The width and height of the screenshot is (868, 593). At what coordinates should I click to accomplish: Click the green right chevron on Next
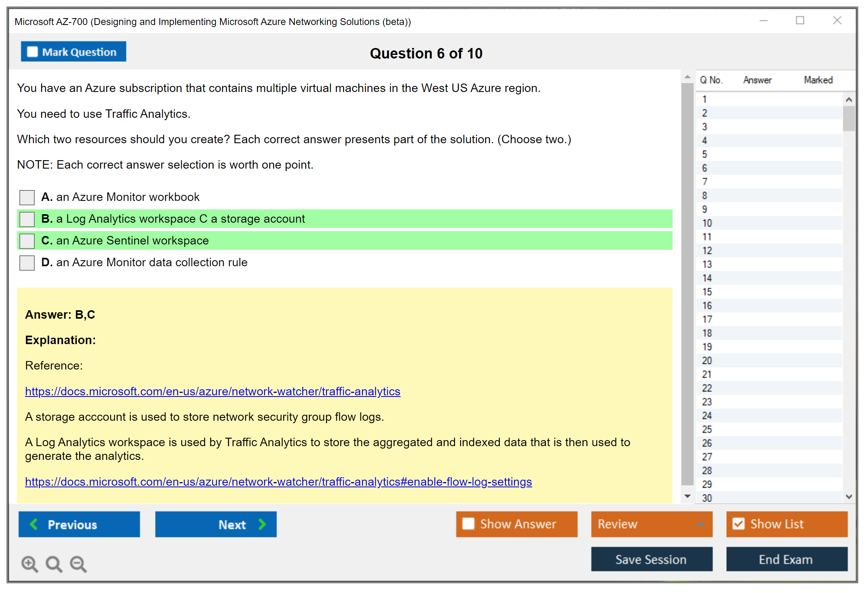(262, 524)
